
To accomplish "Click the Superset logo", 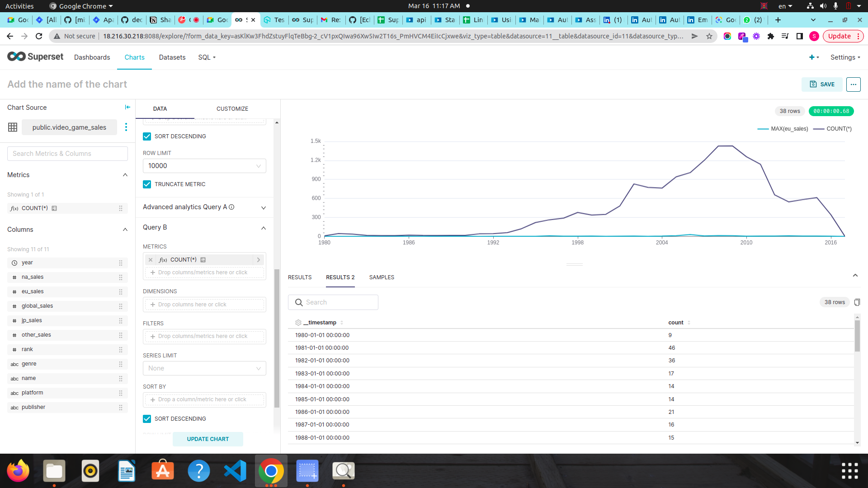I will 35,56.
